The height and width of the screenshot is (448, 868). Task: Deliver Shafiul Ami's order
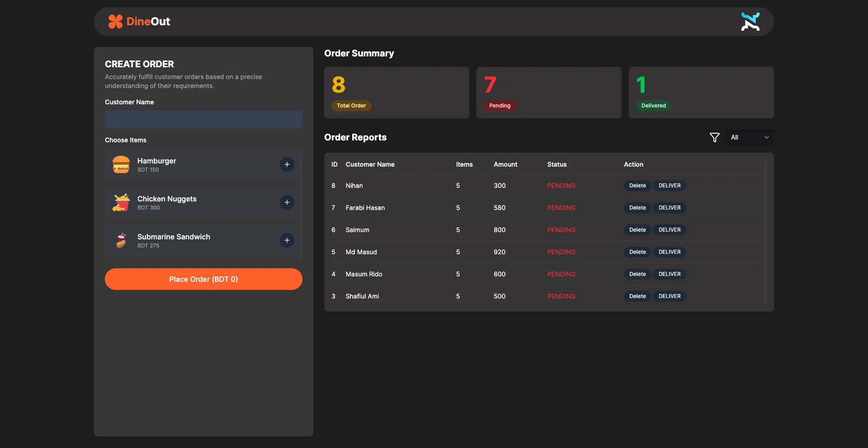(x=670, y=296)
